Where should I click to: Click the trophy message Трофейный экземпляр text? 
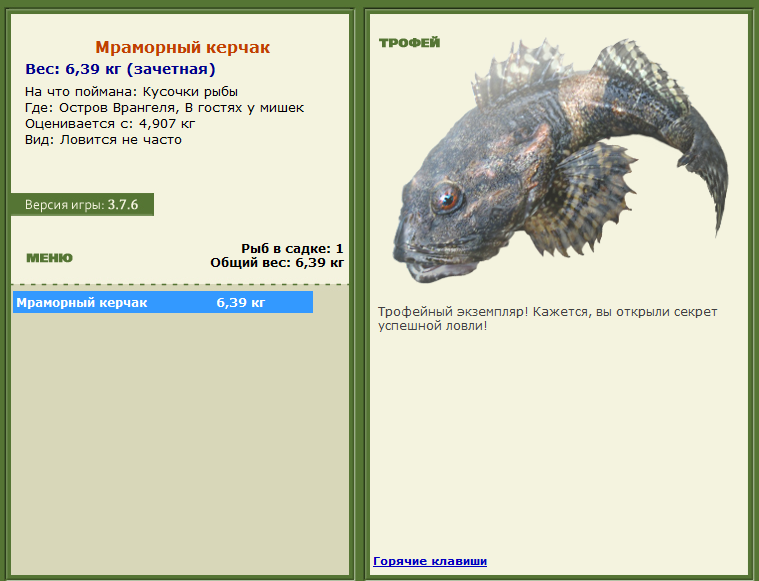(547, 319)
